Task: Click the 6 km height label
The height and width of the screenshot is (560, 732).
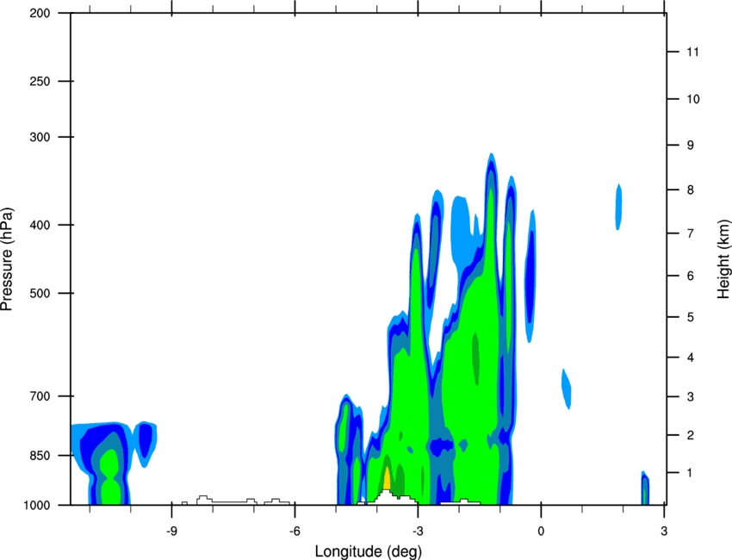Action: (690, 276)
